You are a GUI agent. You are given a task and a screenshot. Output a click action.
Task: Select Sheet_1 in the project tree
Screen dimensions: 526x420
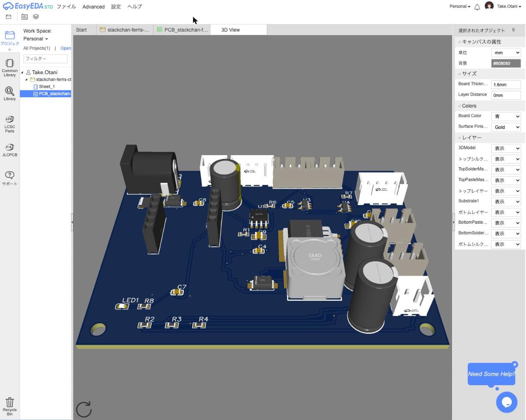tap(47, 87)
